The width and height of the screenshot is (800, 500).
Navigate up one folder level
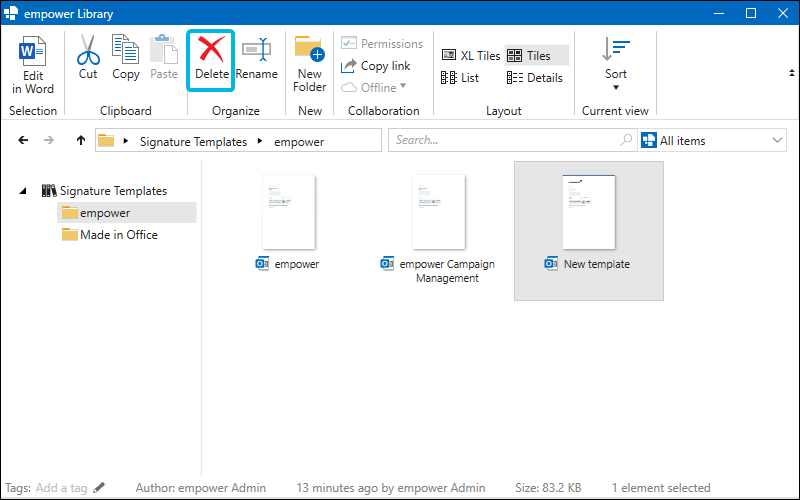click(x=81, y=140)
